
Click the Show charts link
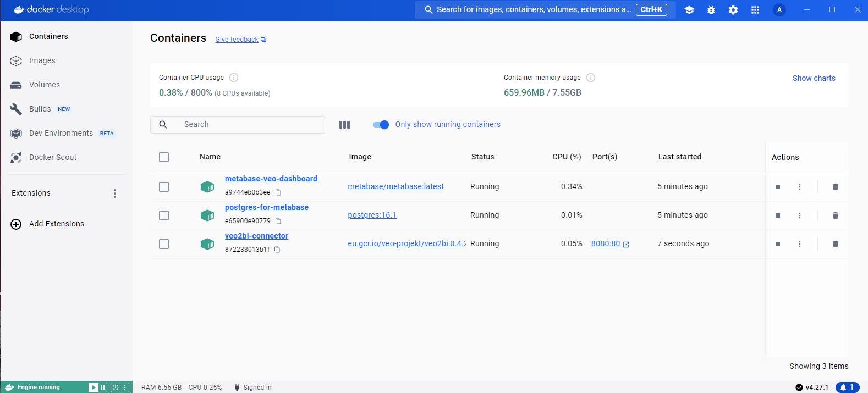[814, 78]
